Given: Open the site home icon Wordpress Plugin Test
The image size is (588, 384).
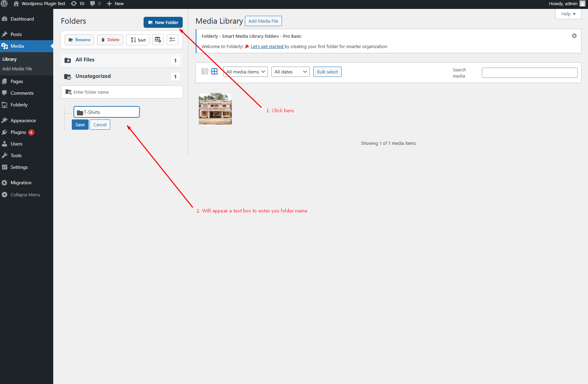Looking at the screenshot, I should [39, 3].
